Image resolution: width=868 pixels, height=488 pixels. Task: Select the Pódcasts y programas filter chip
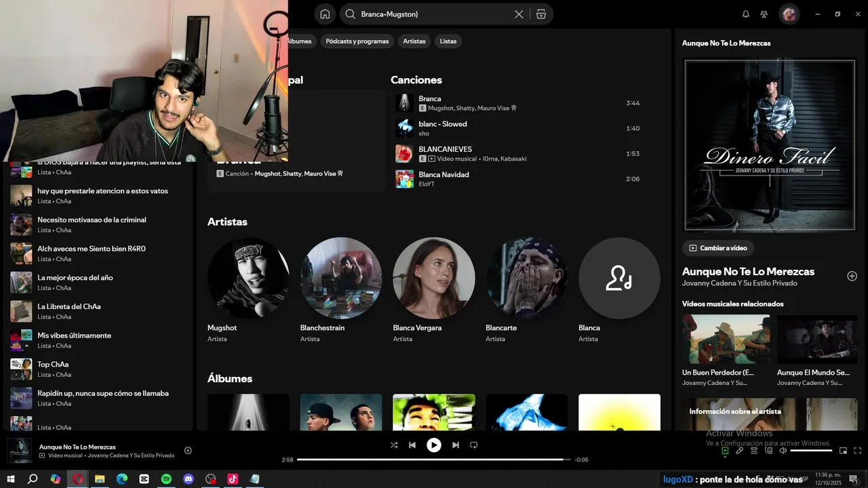357,41
